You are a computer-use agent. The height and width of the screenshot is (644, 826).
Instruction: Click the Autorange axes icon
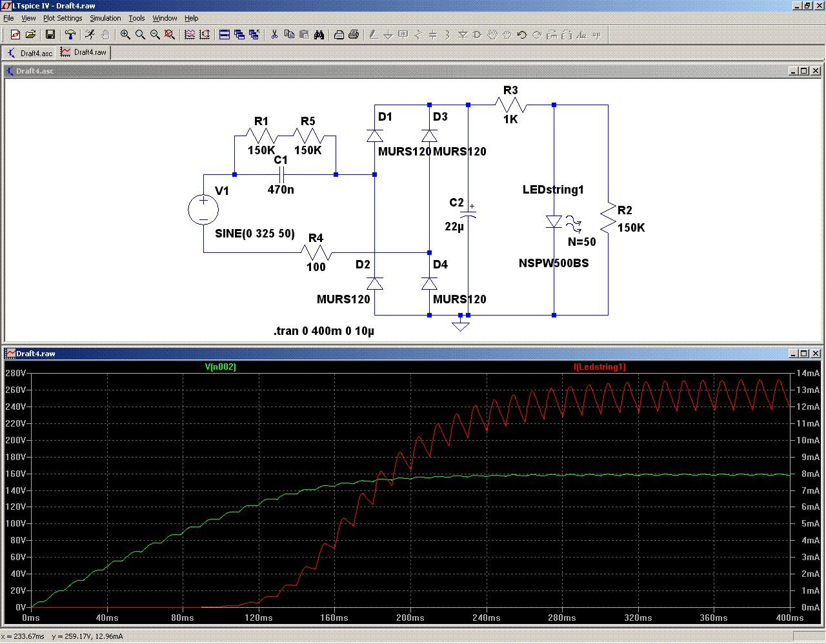pos(205,35)
